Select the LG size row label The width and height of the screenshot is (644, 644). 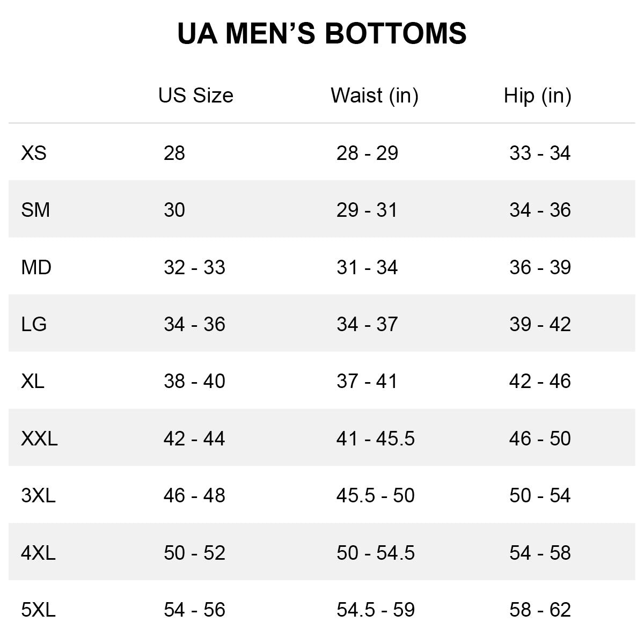34,324
